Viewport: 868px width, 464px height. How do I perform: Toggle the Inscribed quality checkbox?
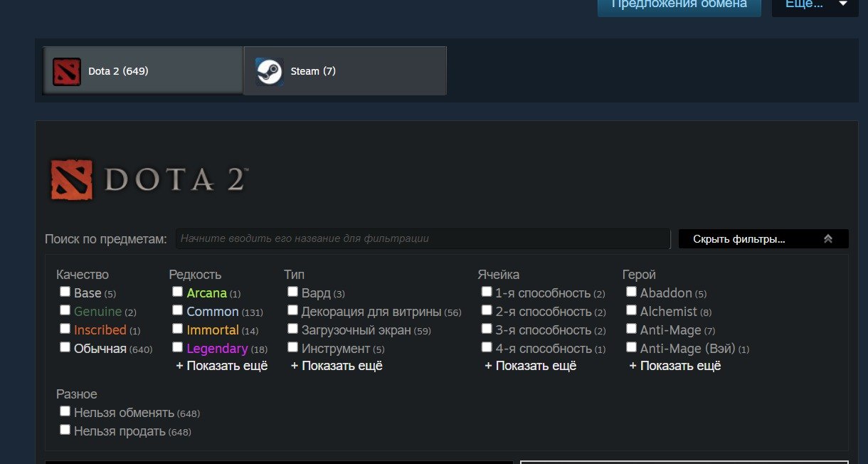[65, 329]
